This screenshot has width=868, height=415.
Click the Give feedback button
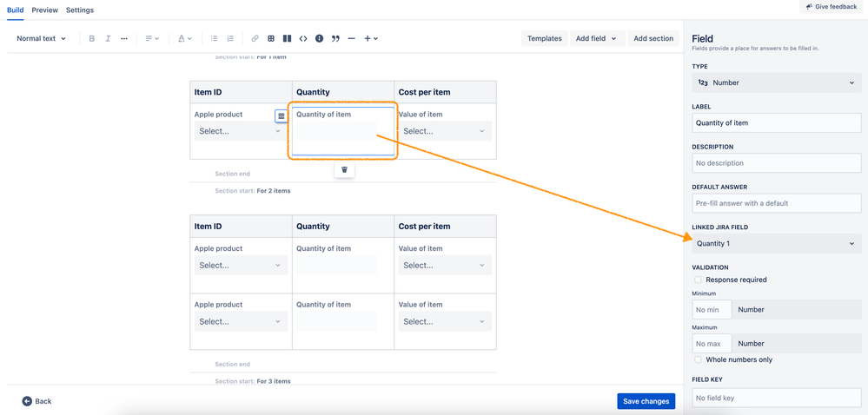click(x=831, y=7)
